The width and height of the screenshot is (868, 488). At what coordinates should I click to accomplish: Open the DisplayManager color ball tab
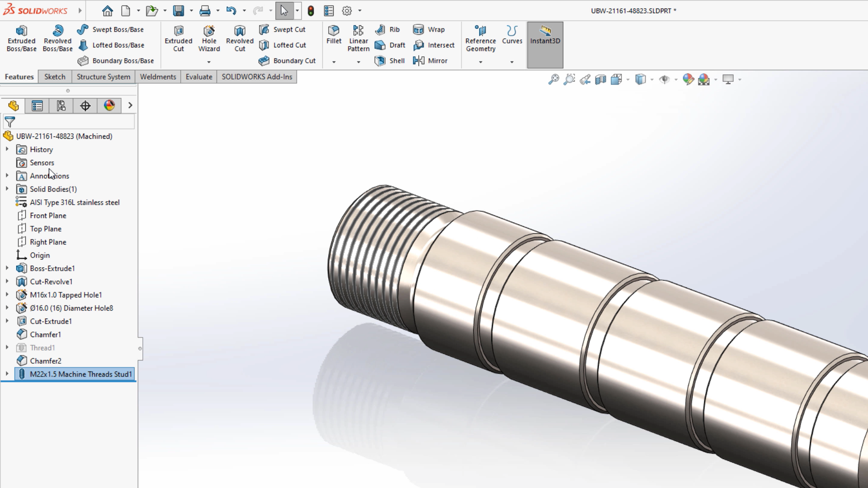click(109, 106)
